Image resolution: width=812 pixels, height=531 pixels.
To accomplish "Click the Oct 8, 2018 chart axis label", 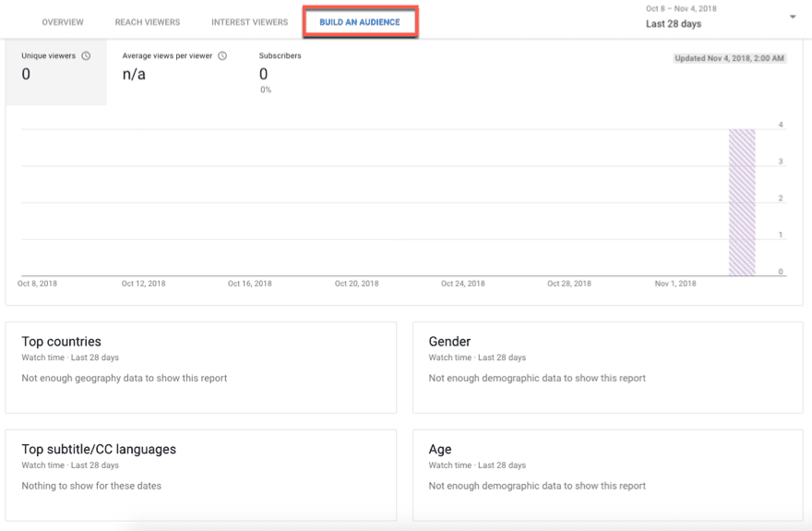I will point(38,284).
